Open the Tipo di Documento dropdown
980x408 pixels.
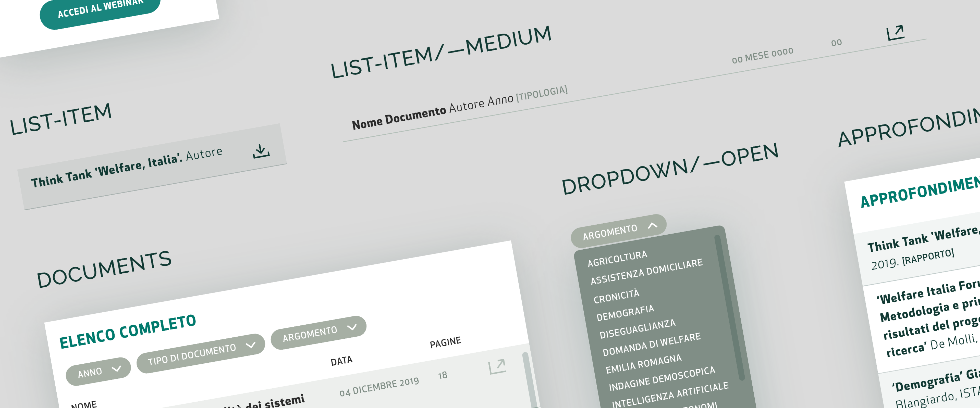click(201, 353)
